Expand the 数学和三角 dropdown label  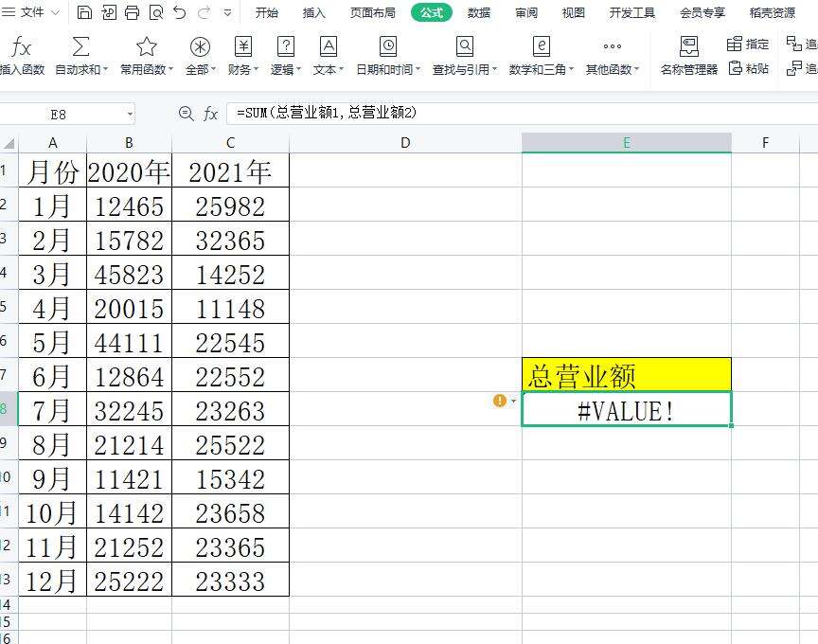[542, 69]
